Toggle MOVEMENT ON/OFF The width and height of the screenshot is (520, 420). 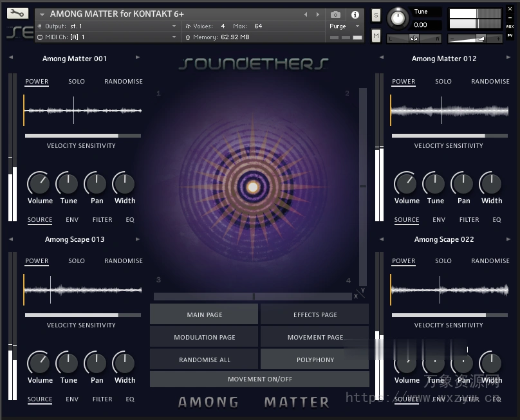click(x=259, y=379)
